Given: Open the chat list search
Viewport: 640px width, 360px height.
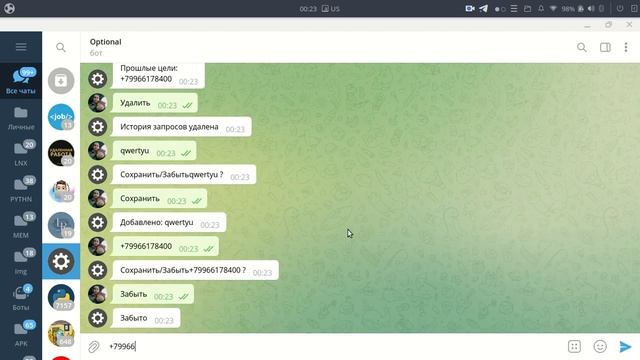Looking at the screenshot, I should (61, 47).
